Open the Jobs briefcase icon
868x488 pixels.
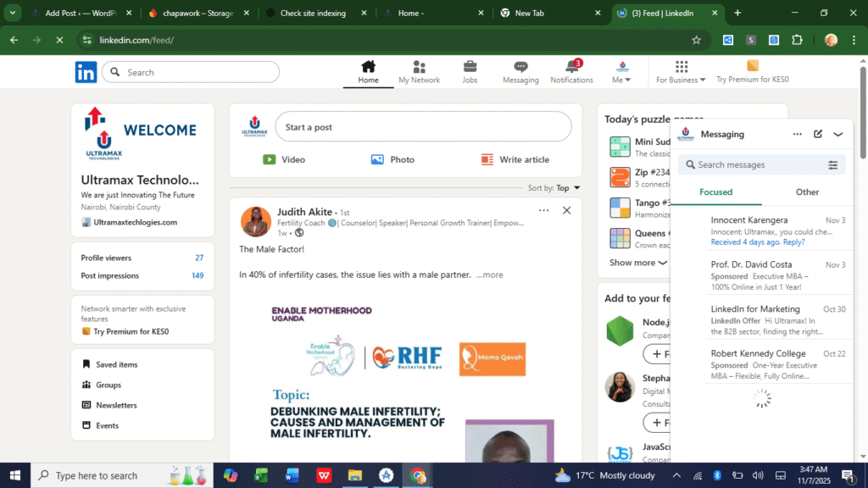pos(470,67)
